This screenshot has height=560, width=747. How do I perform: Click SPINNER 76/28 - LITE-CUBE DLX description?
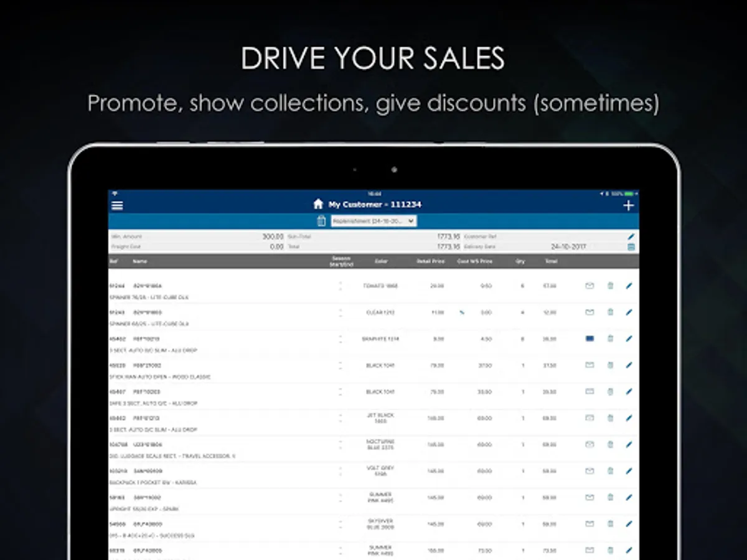[149, 297]
